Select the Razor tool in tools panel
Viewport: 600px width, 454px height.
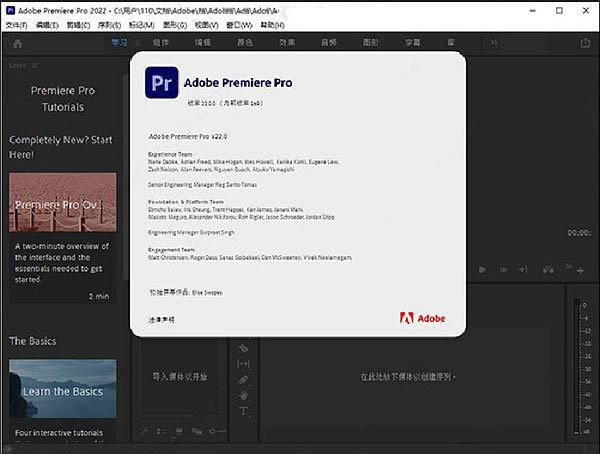(x=243, y=348)
